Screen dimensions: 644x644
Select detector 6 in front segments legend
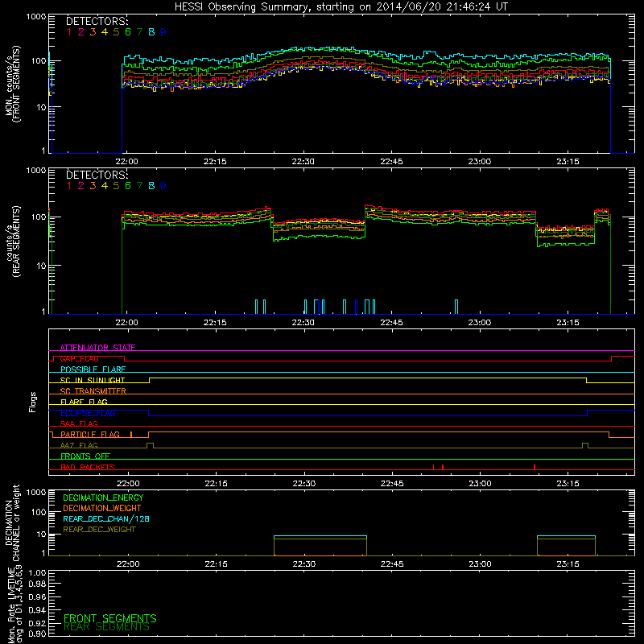pyautogui.click(x=128, y=32)
